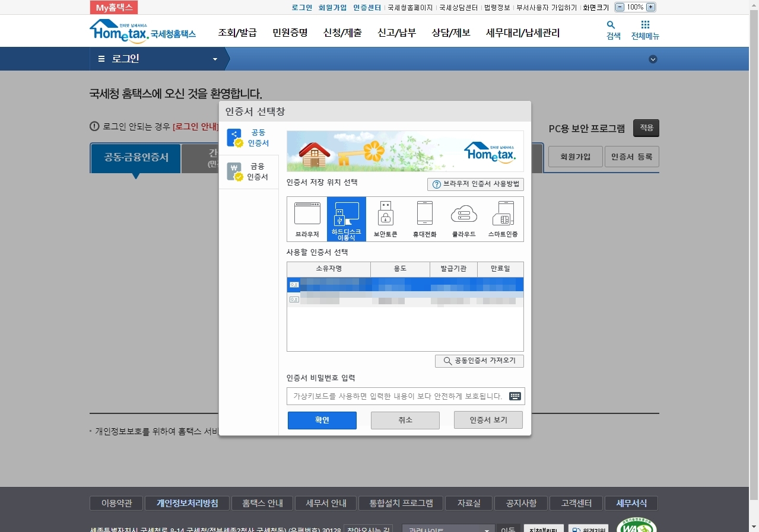Click the 취소 button

click(405, 420)
